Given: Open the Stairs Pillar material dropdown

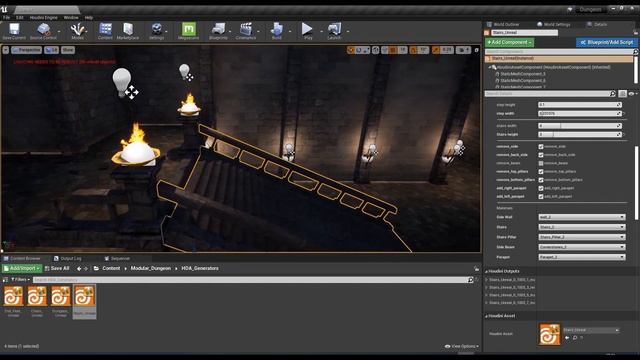Looking at the screenshot, I should pyautogui.click(x=582, y=237).
